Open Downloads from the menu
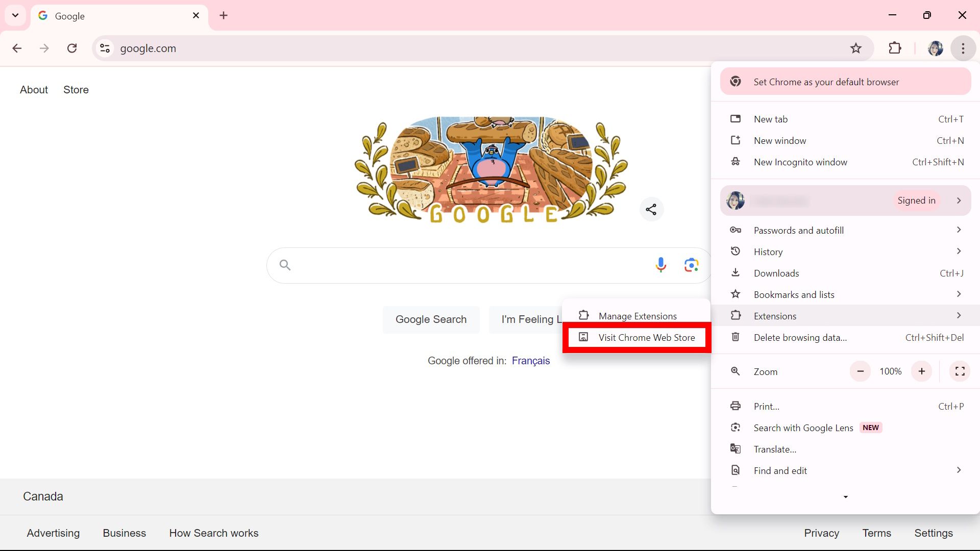Viewport: 980px width, 551px height. pos(845,273)
